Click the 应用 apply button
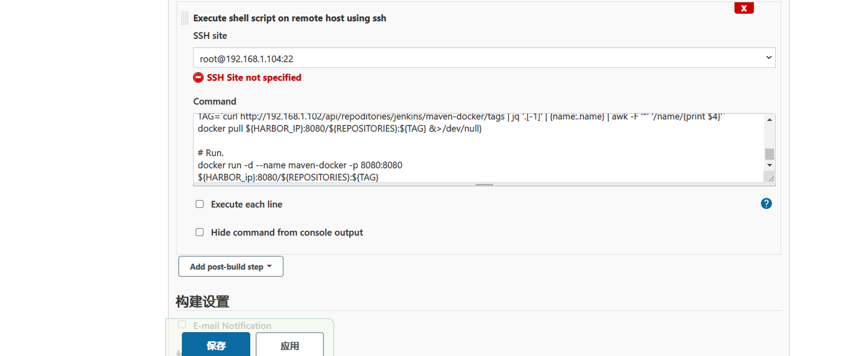Screen dimensions: 868x356 coord(290,345)
